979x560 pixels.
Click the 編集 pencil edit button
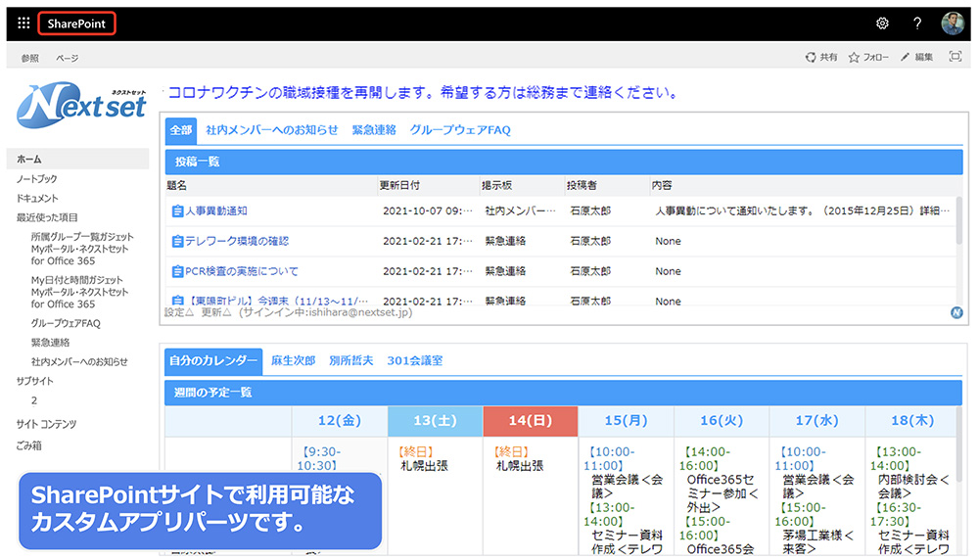click(x=906, y=58)
